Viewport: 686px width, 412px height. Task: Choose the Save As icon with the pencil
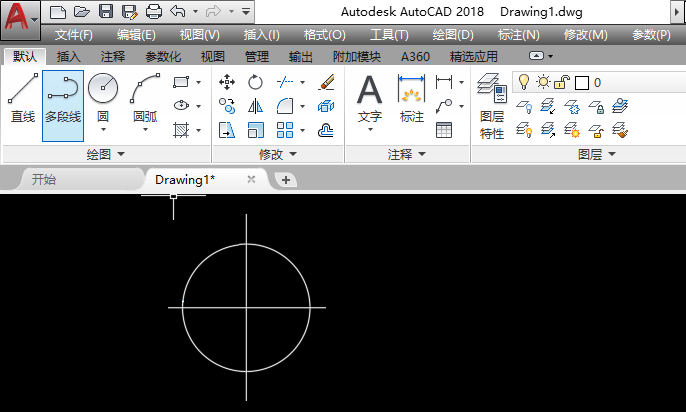pyautogui.click(x=130, y=12)
